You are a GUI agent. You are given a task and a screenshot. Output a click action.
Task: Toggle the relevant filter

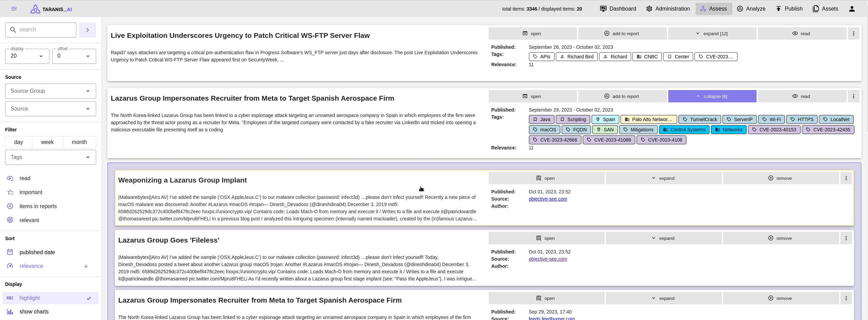pyautogui.click(x=50, y=220)
